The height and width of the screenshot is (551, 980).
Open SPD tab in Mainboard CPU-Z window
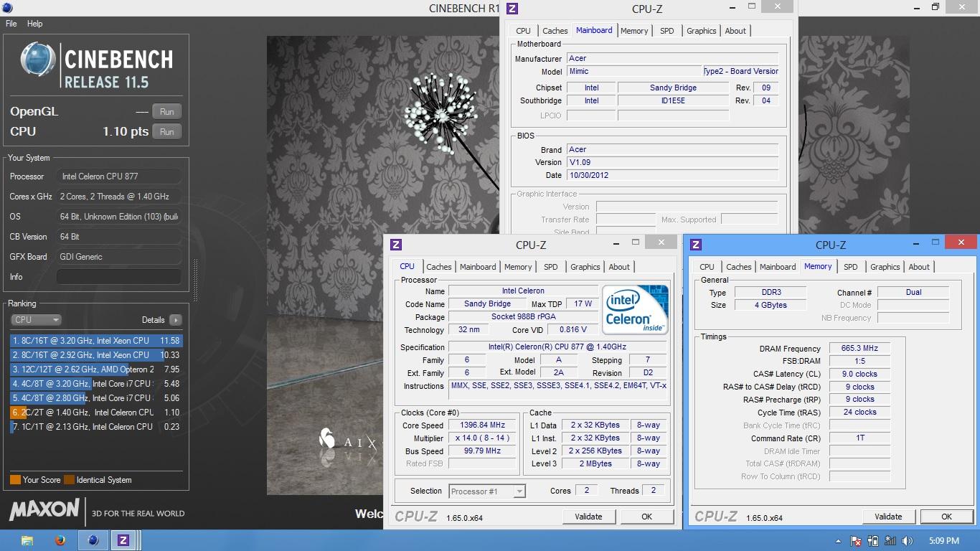click(666, 31)
